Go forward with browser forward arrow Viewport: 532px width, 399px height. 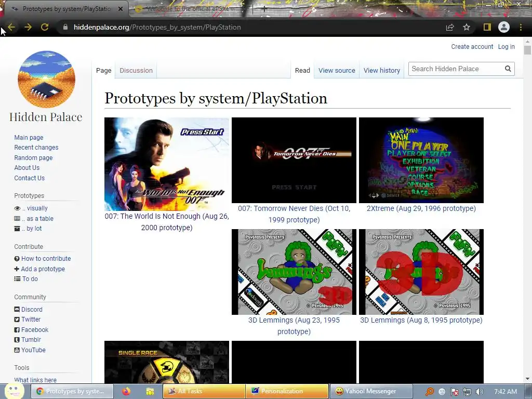(28, 27)
